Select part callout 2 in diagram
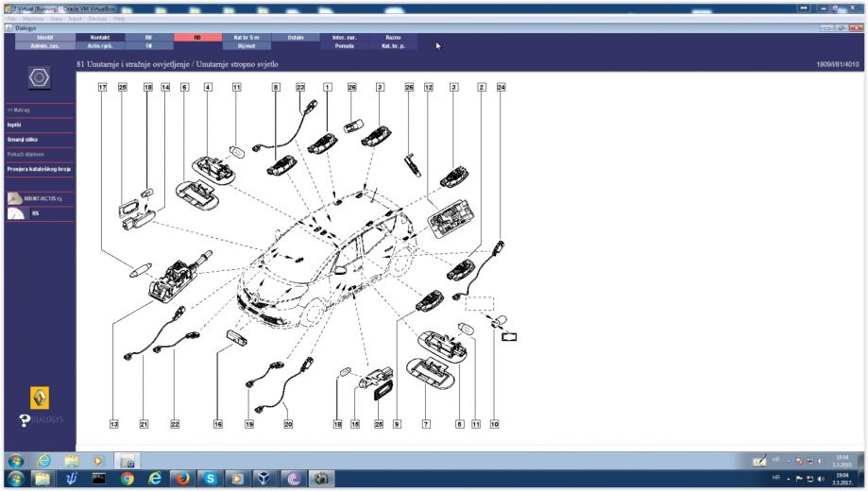Image resolution: width=868 pixels, height=491 pixels. click(481, 88)
